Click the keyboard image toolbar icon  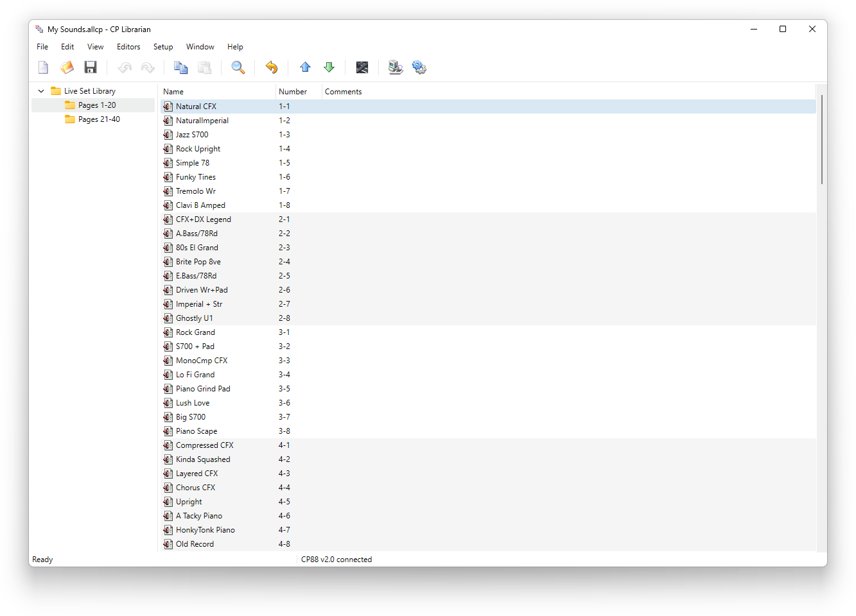point(362,67)
